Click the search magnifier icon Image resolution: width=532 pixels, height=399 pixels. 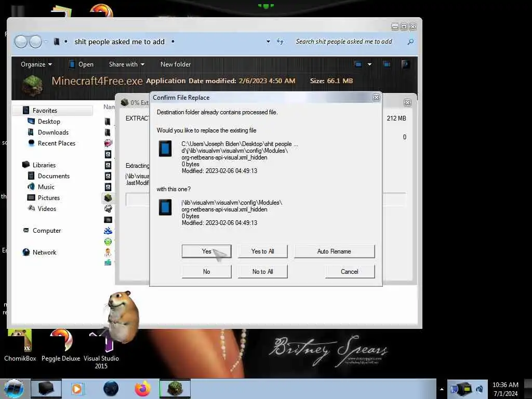coord(410,42)
